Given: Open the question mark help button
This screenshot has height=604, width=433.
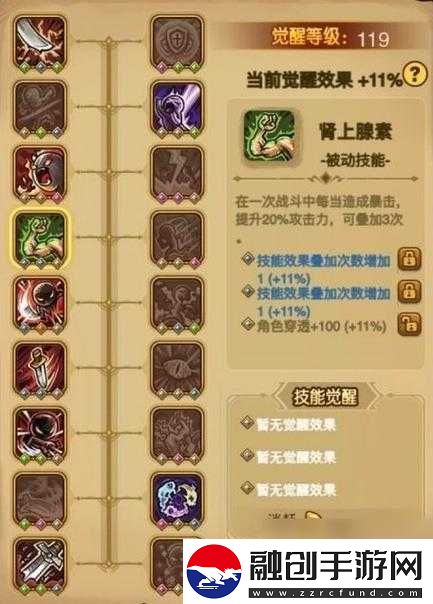Looking at the screenshot, I should pos(415,74).
